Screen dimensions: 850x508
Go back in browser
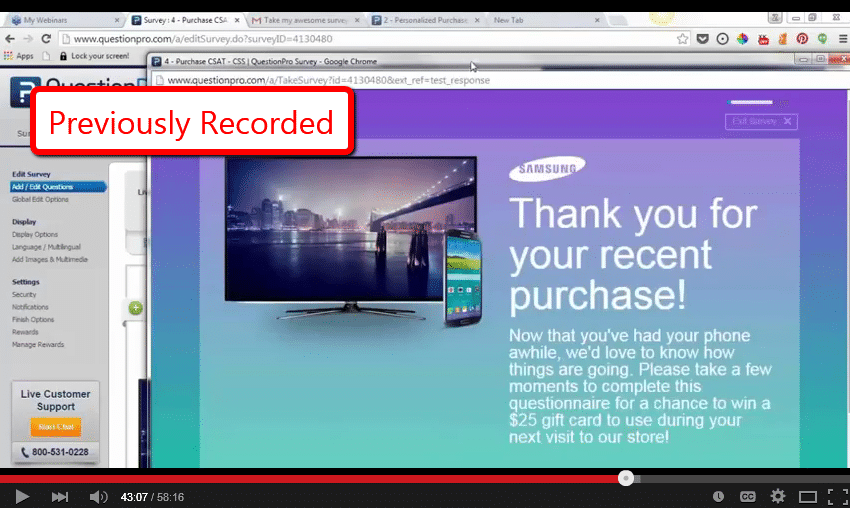10,39
